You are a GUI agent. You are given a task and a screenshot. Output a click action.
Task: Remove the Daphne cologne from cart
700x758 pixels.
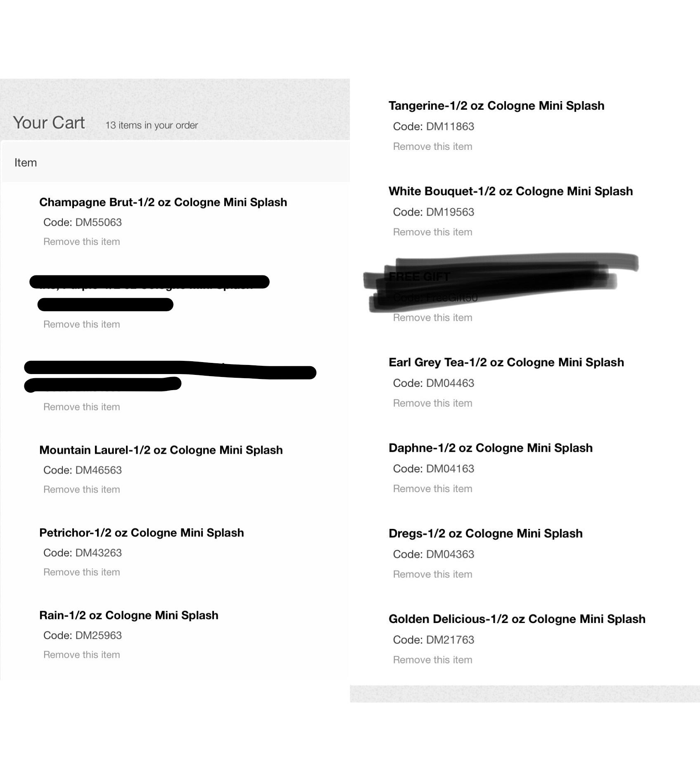point(432,489)
